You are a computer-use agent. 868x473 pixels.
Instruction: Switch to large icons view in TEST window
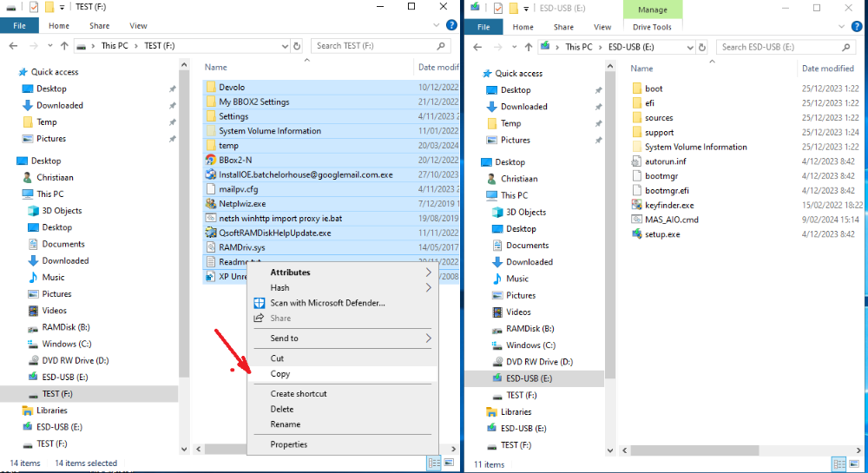coord(450,463)
